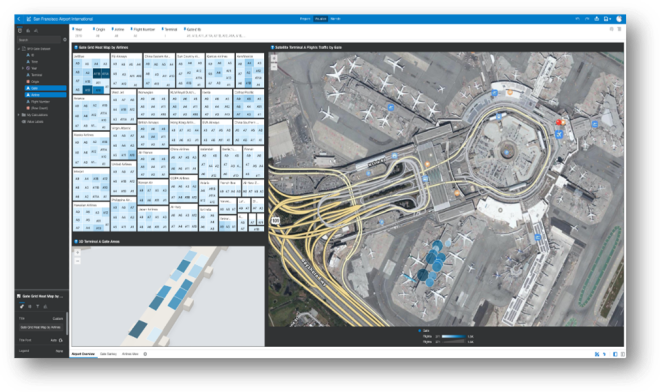Screen dimensions: 660x392
Task: Click the undo icon in the header
Action: click(x=578, y=19)
